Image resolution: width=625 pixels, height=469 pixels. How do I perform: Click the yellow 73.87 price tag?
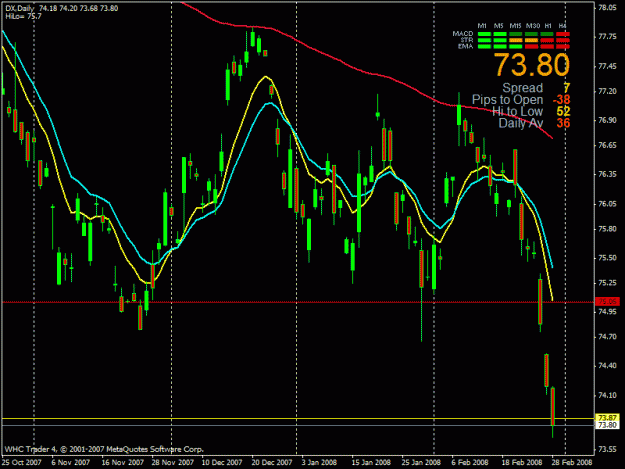607,418
